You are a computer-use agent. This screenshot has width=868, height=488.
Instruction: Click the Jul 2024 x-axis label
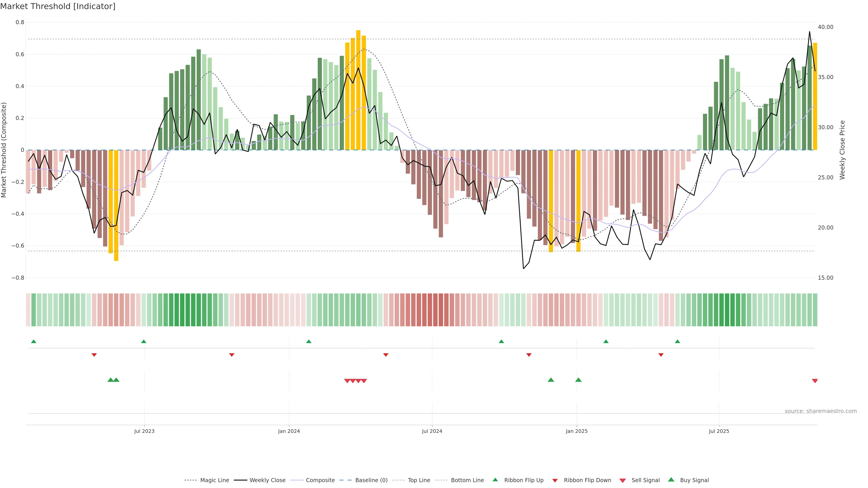click(x=432, y=431)
